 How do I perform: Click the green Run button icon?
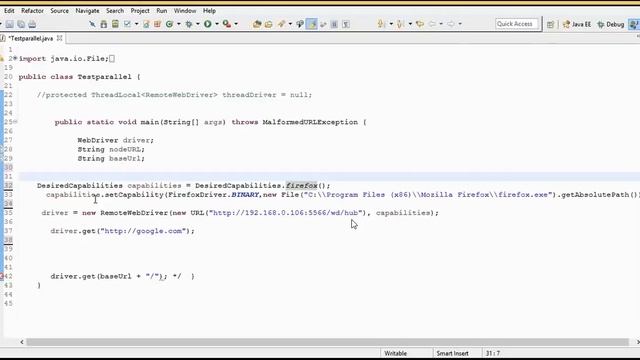click(x=208, y=24)
